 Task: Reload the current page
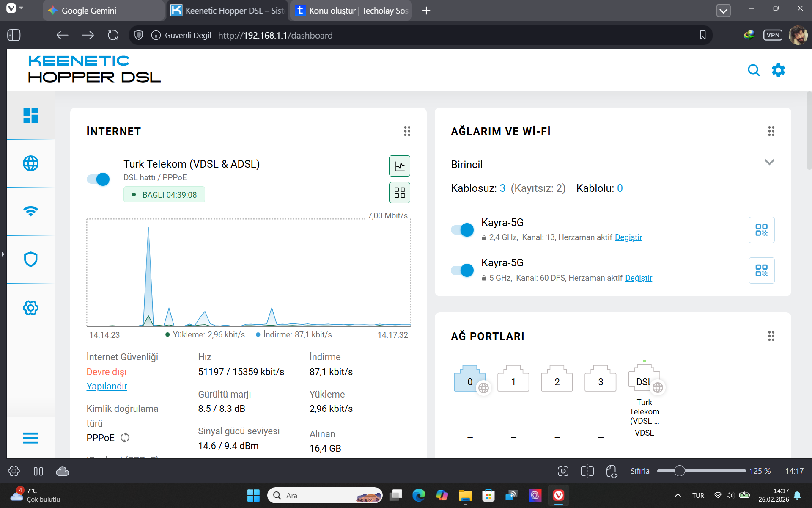(x=113, y=35)
